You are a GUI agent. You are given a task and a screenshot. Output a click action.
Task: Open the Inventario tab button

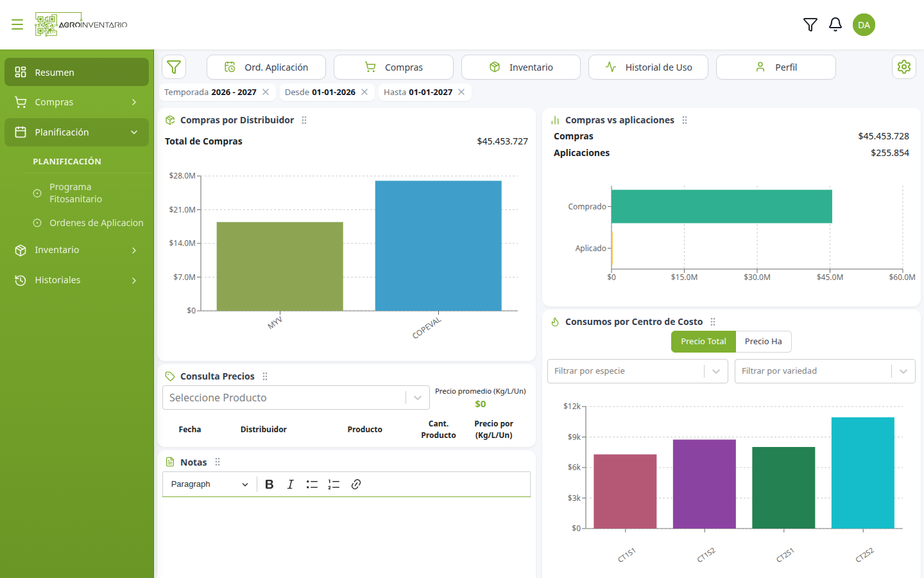tap(521, 67)
